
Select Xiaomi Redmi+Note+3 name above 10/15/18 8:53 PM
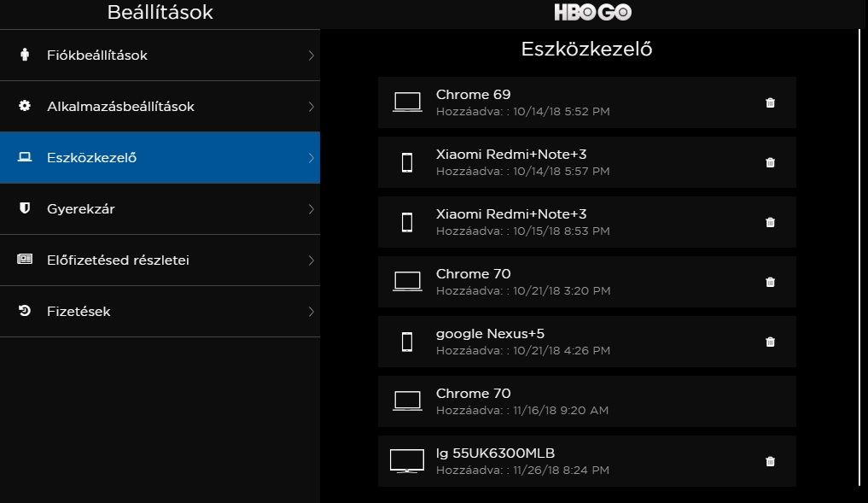[x=511, y=214]
